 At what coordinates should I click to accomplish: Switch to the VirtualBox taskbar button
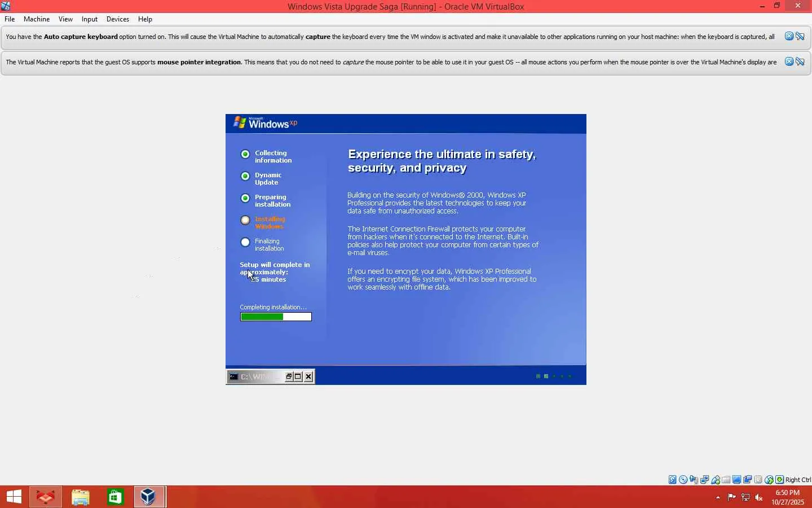149,497
